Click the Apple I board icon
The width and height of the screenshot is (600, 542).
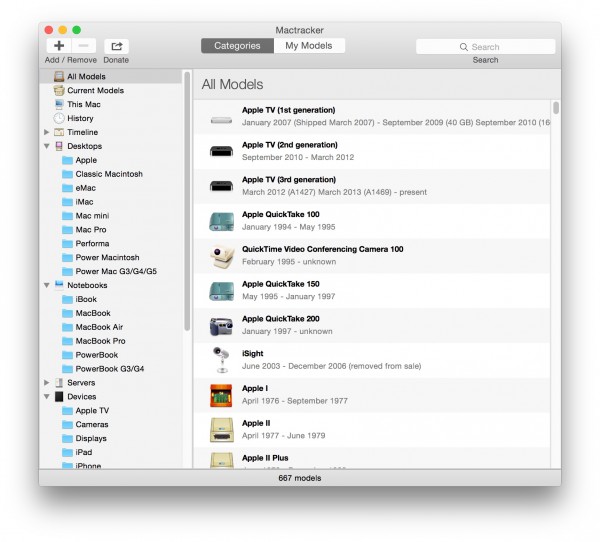coord(221,395)
